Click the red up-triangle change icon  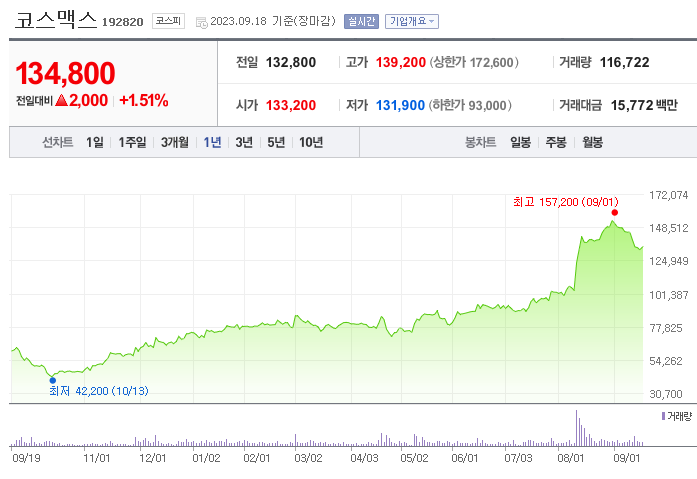tap(61, 100)
